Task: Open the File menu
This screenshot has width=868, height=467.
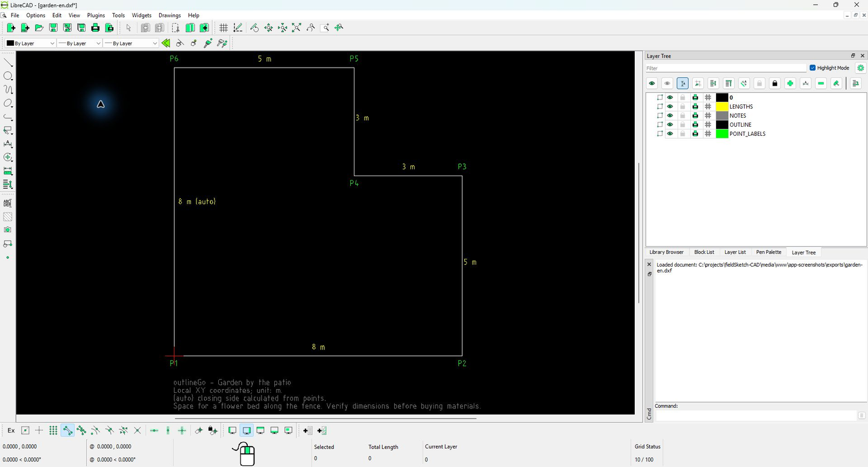Action: click(x=15, y=15)
